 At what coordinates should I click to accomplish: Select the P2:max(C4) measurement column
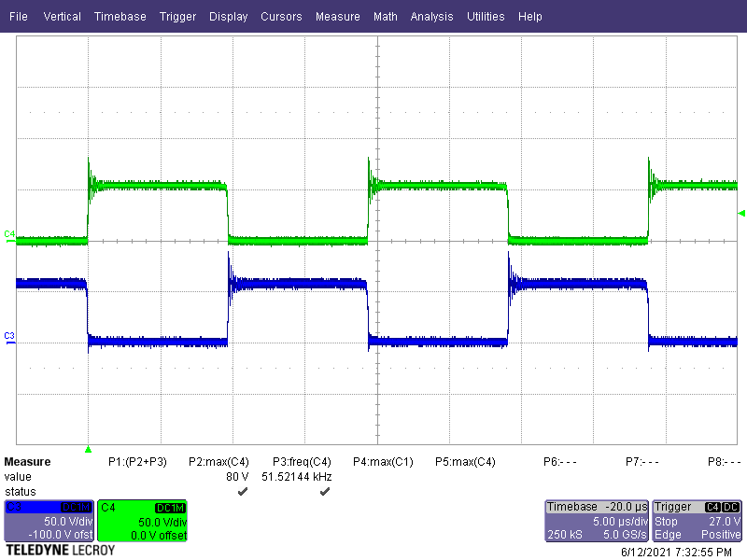(218, 462)
